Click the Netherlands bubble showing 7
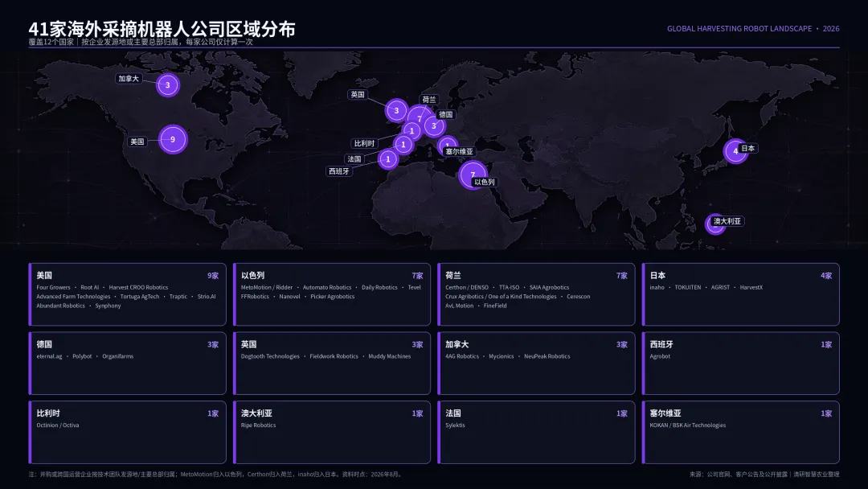 click(x=420, y=118)
